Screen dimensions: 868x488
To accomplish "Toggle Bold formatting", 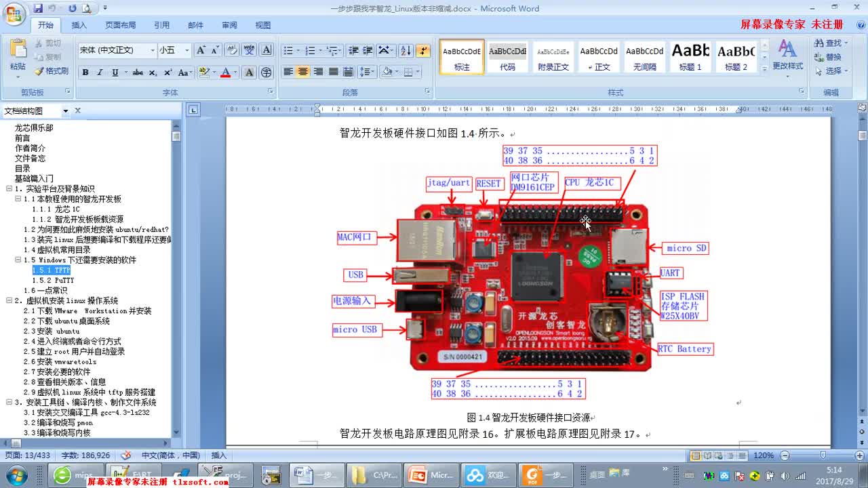I will (85, 72).
